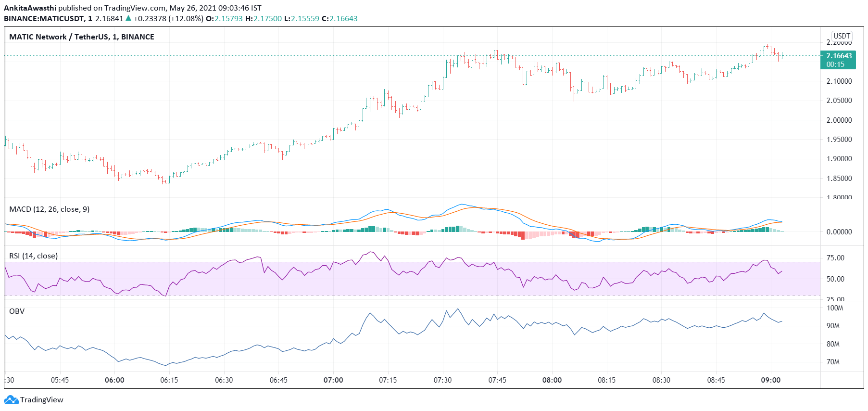Click the 05:45 time axis label
This screenshot has width=868, height=411.
click(60, 380)
